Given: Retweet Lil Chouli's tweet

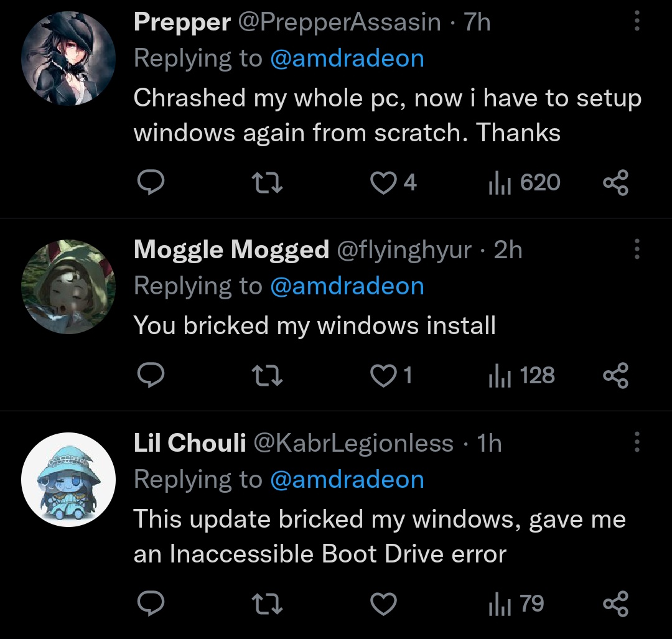Looking at the screenshot, I should click(x=267, y=603).
